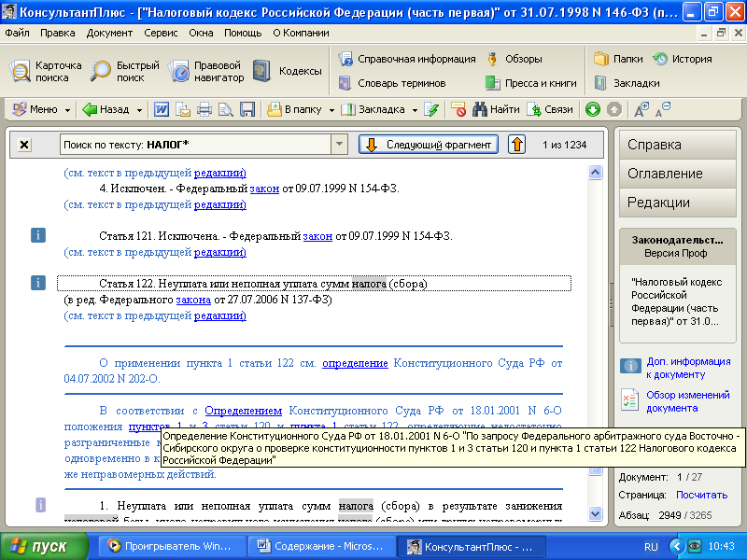Screen dimensions: 747x560
Task: Expand the Назад history dropdown arrow
Action: [x=139, y=110]
